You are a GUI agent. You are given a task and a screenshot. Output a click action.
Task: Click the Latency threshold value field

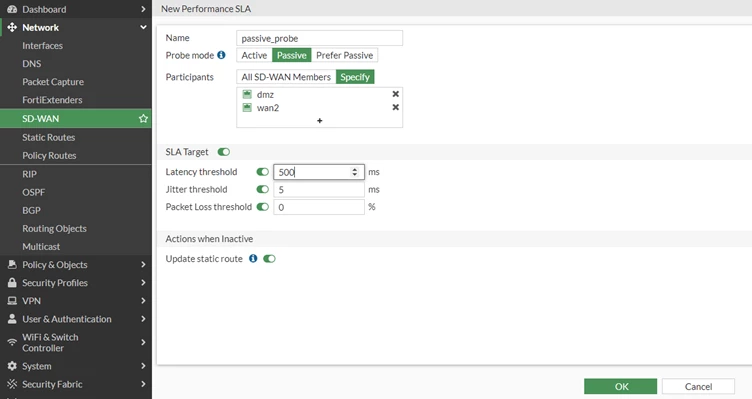319,172
